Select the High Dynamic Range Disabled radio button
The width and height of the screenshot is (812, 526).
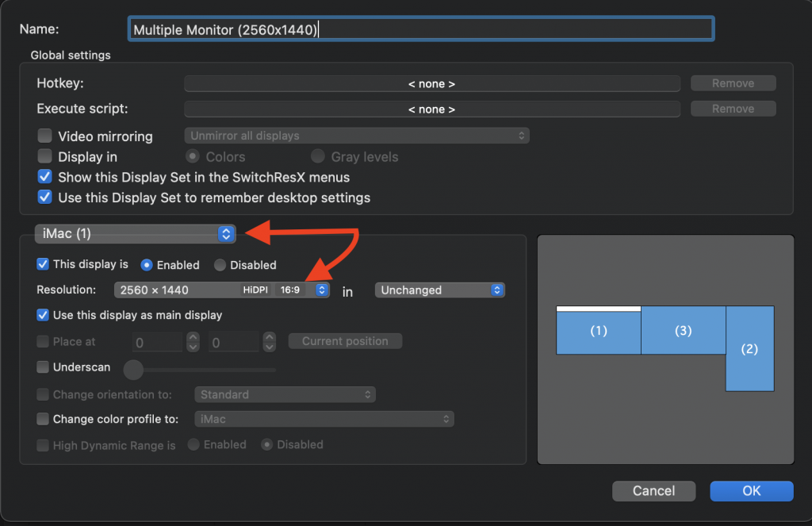coord(266,444)
